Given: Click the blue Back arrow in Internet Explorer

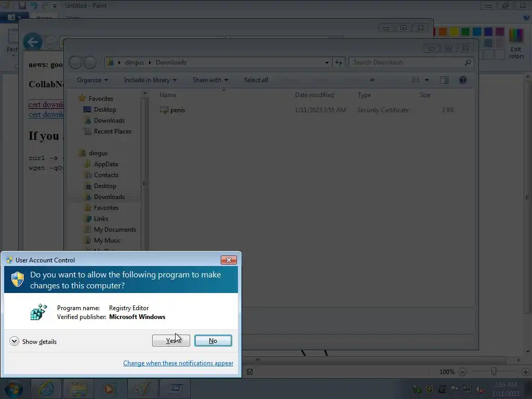Looking at the screenshot, I should point(33,42).
